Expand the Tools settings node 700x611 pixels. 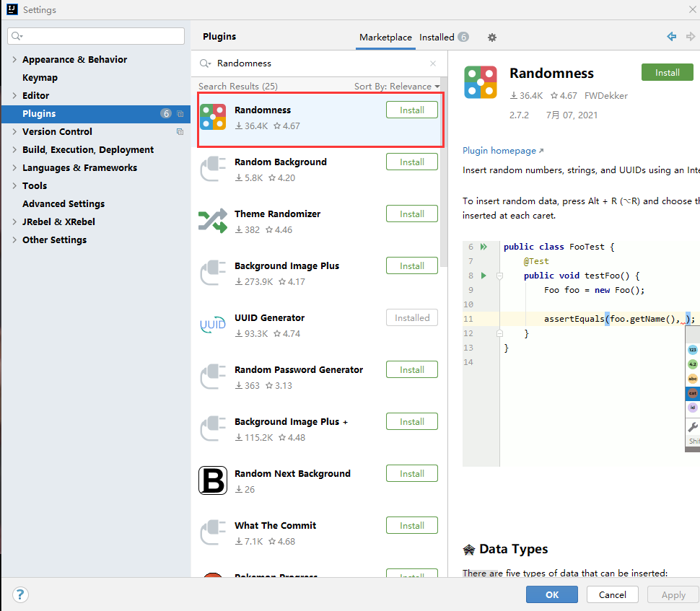point(14,185)
